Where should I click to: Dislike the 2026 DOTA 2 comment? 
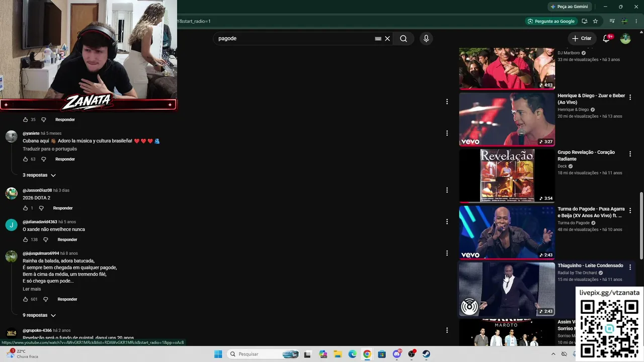(41, 208)
